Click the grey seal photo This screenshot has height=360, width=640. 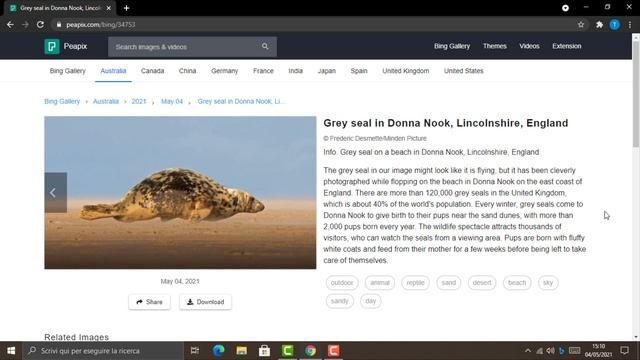[x=180, y=193]
